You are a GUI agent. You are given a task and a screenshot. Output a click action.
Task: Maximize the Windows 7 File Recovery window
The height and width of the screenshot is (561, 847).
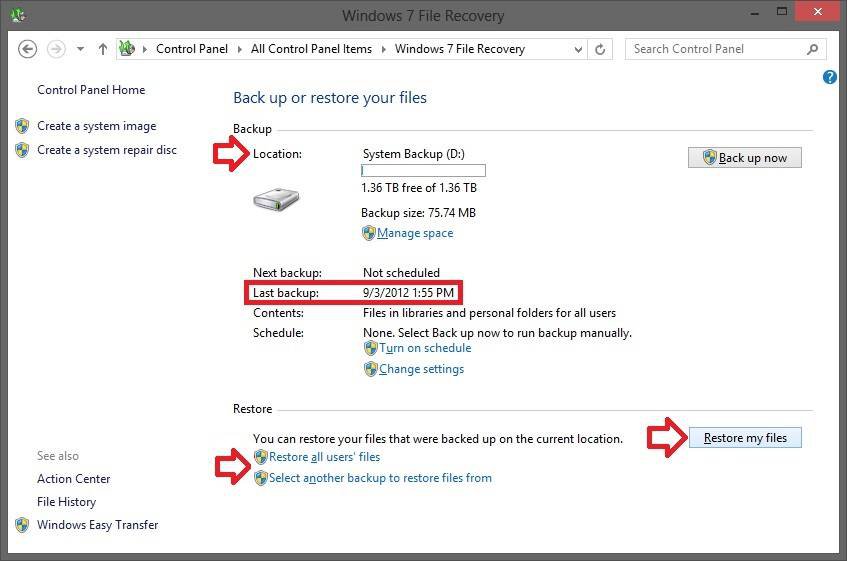click(x=782, y=11)
